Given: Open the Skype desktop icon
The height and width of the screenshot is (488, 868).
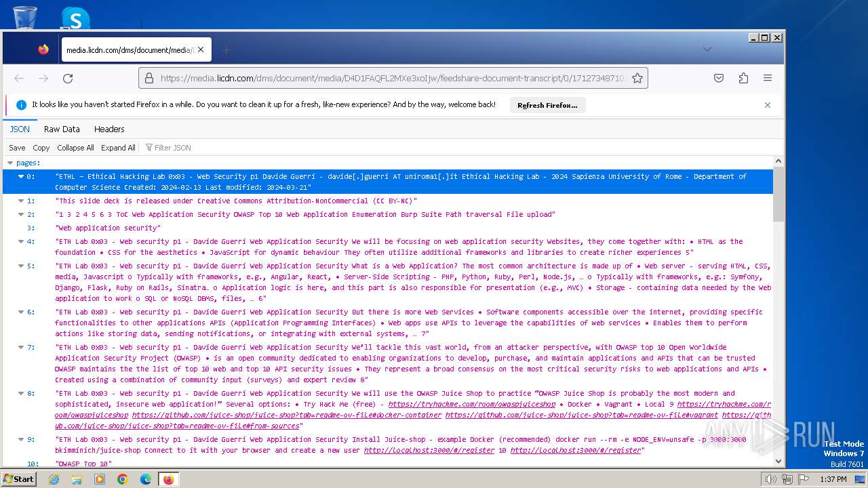Looking at the screenshot, I should pyautogui.click(x=75, y=18).
